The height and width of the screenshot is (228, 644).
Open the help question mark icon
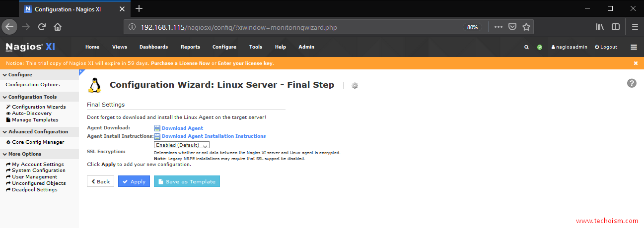pyautogui.click(x=632, y=83)
